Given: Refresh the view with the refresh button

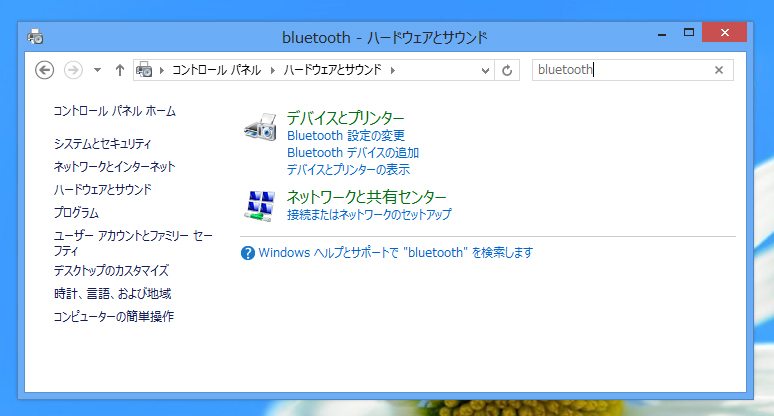Looking at the screenshot, I should (507, 71).
